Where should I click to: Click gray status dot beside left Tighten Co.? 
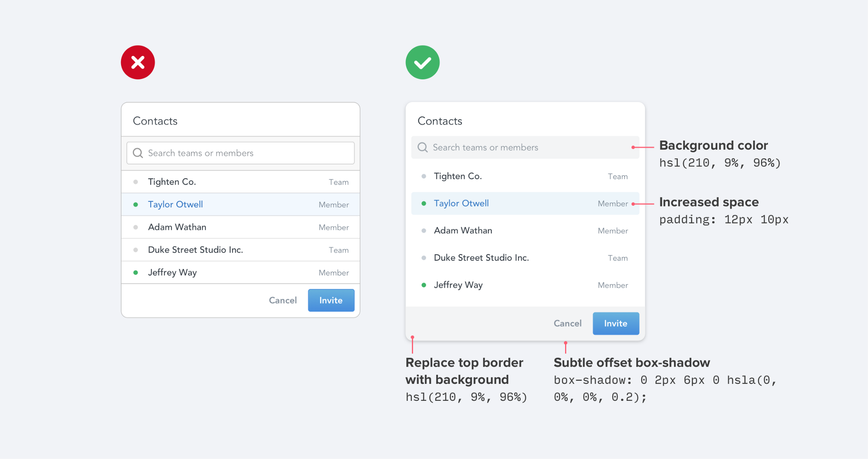pos(136,182)
